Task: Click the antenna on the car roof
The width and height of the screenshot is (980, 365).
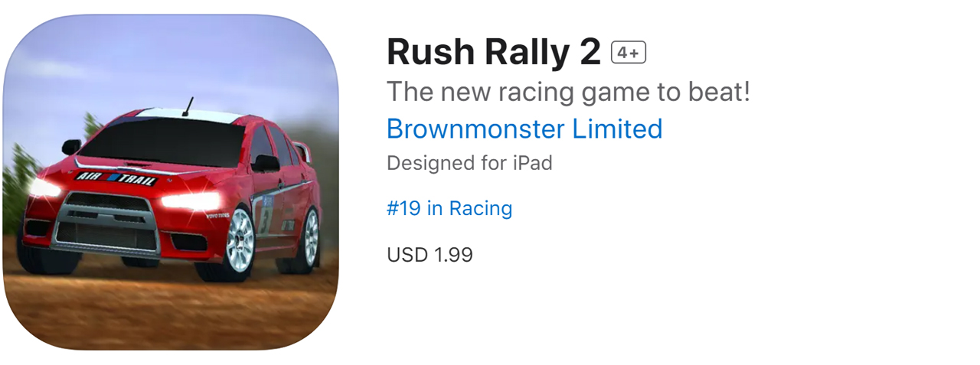Action: coord(187,106)
